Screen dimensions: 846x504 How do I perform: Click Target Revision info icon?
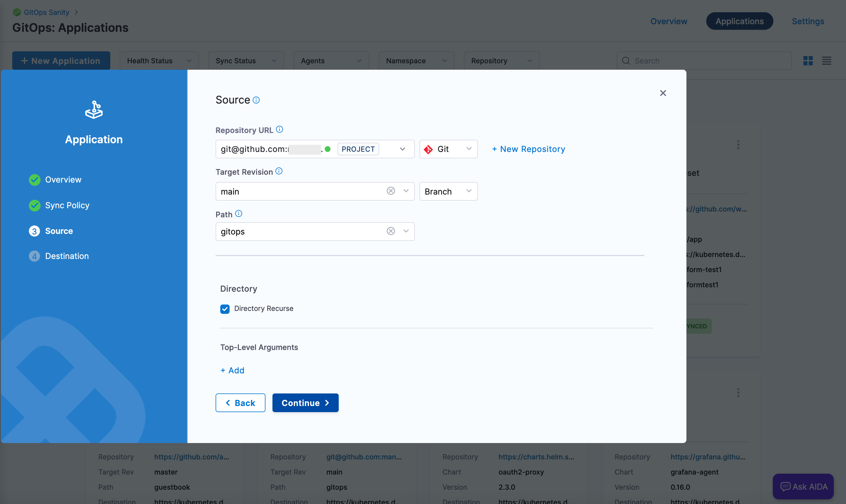pos(279,171)
